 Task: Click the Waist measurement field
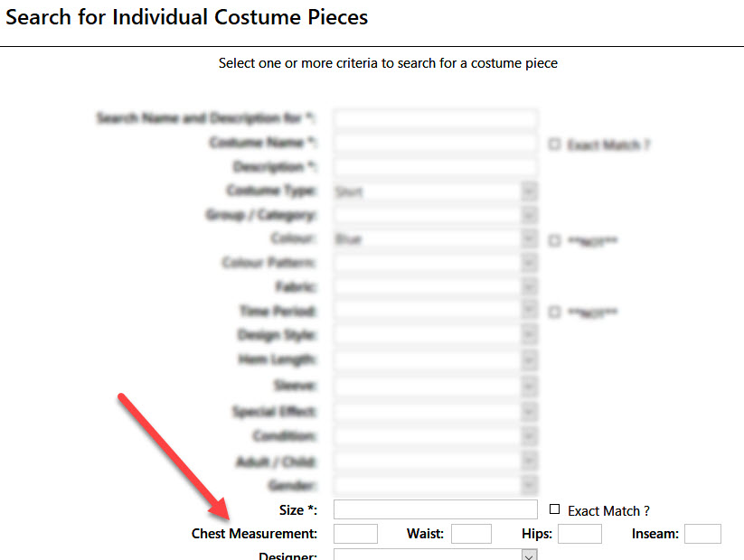tap(471, 534)
